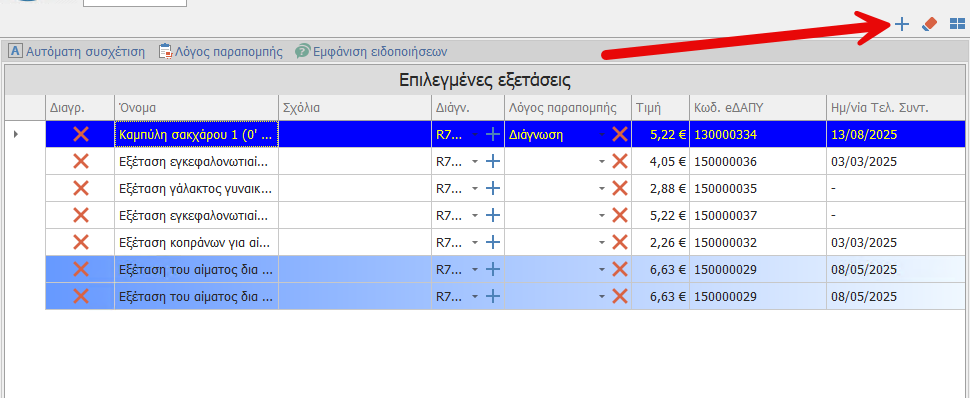The image size is (970, 398).
Task: Click Εμφάνιση ειδοποιήσεων in the toolbar
Action: (x=371, y=51)
